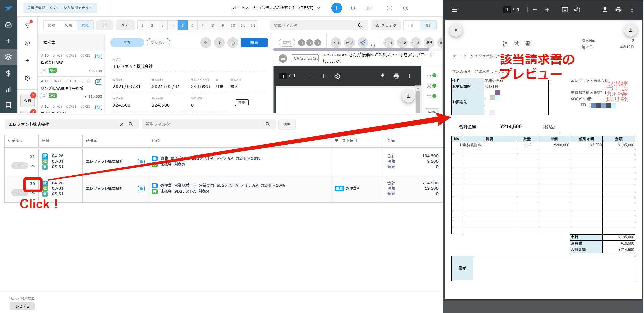Image resolution: width=644 pixels, height=313 pixels.
Task: Toggle the 源泉 withholding tag
Action: coord(242,103)
